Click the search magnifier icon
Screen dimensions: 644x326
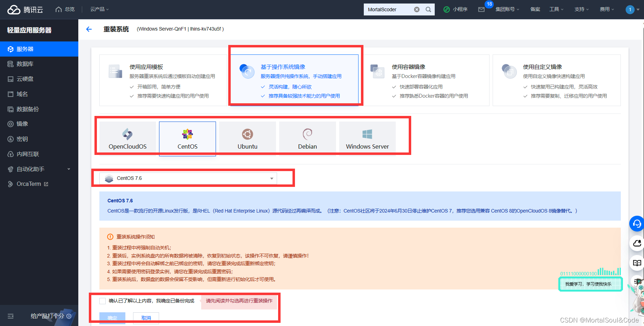click(x=428, y=9)
